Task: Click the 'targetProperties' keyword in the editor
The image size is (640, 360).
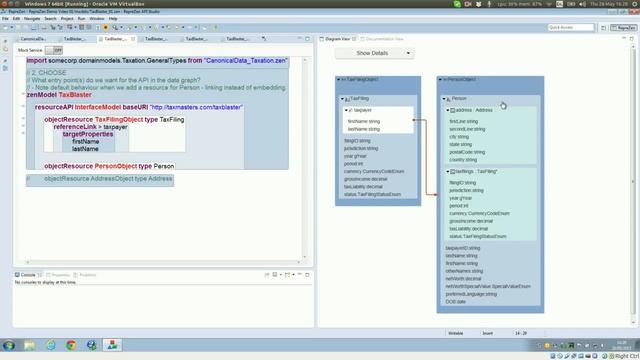Action: (88, 134)
